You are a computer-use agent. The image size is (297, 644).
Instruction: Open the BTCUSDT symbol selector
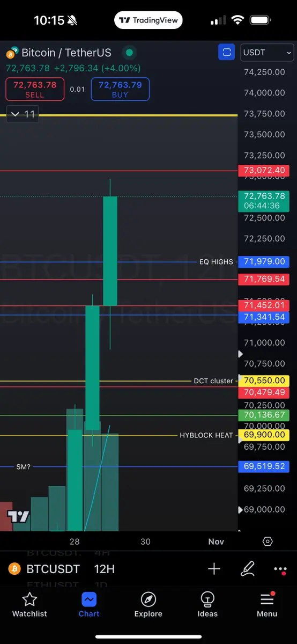[53, 569]
